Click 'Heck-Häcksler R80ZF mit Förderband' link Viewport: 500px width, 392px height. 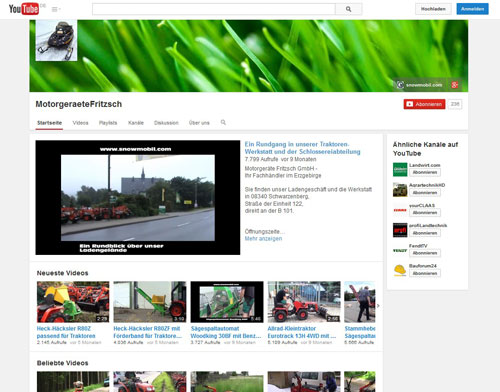coord(148,332)
